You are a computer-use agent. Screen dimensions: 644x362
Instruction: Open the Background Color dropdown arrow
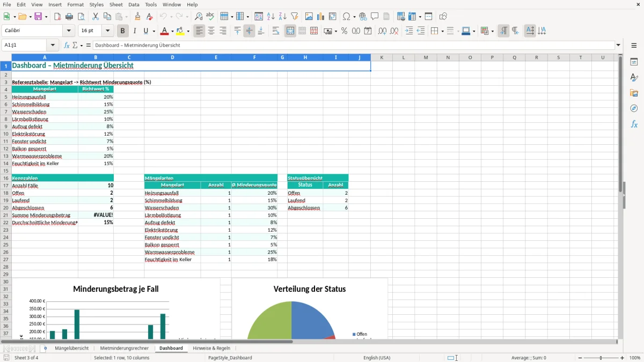point(188,31)
